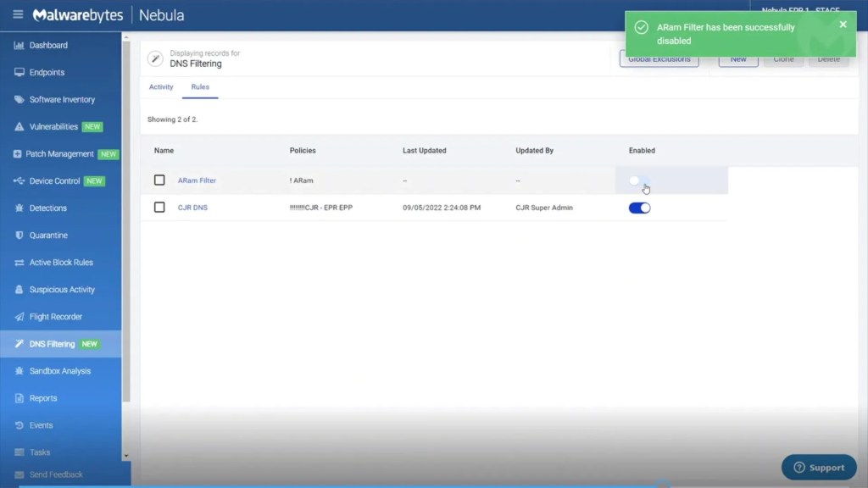Open the CJR DNS rule link

pos(192,208)
